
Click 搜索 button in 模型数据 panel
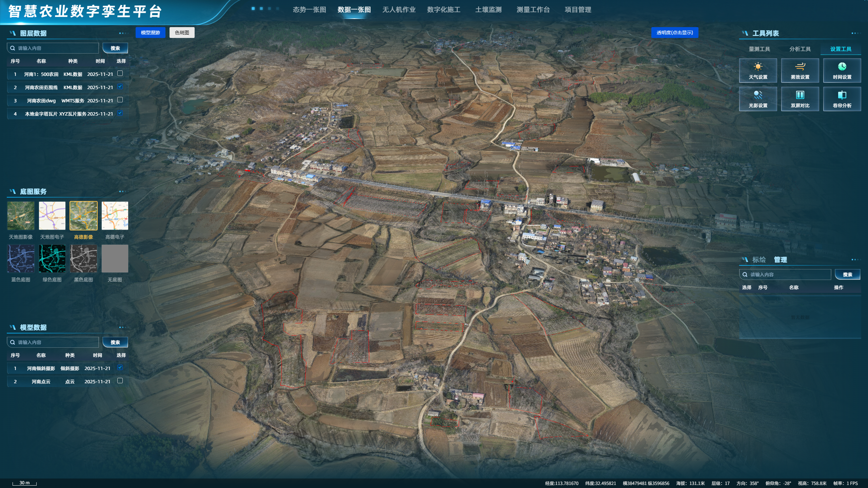pos(115,342)
